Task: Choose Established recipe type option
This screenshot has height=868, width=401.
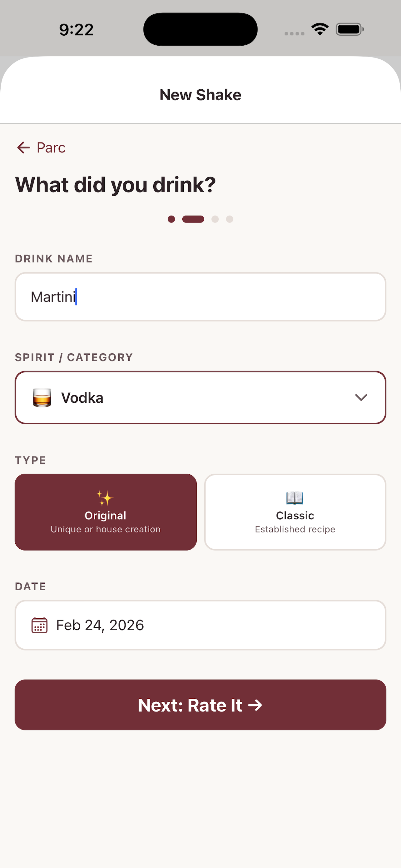Action: point(295,529)
